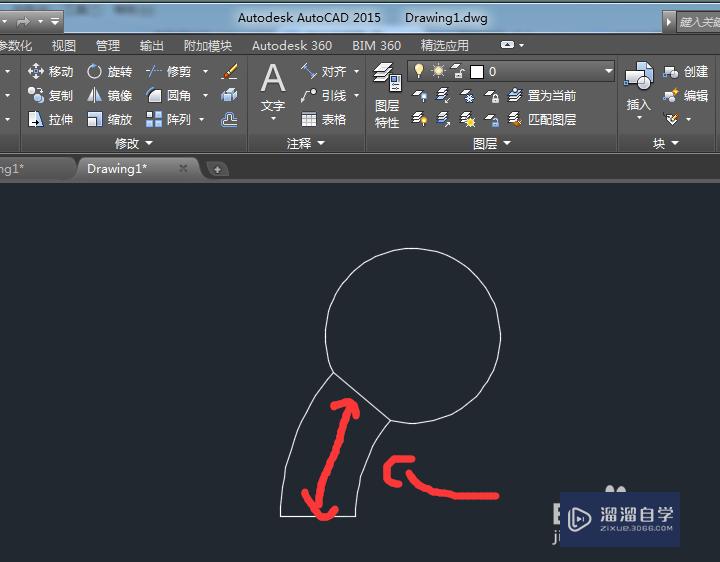Image resolution: width=720 pixels, height=562 pixels.
Task: Expand the Fillet (圆角) dropdown arrow
Action: coord(205,95)
